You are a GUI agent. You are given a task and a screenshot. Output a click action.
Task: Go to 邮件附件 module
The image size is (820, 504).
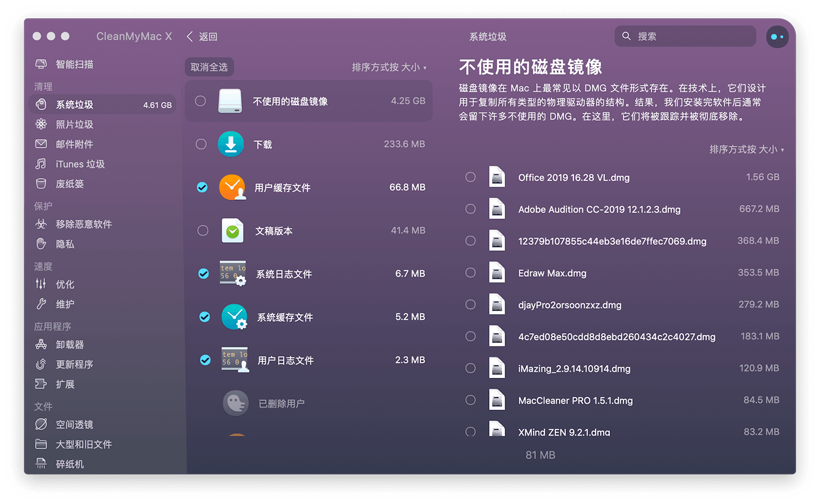tap(74, 144)
